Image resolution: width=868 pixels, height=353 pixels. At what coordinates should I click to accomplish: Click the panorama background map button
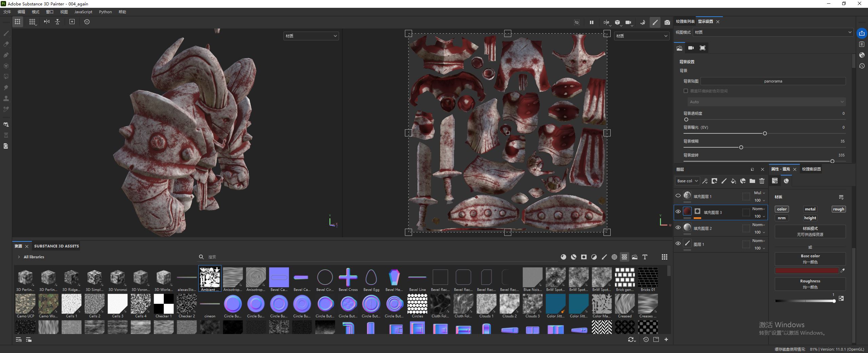(x=773, y=81)
